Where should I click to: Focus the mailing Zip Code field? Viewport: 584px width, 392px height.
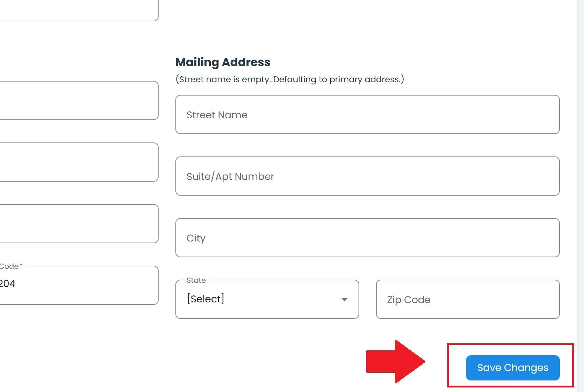[467, 299]
